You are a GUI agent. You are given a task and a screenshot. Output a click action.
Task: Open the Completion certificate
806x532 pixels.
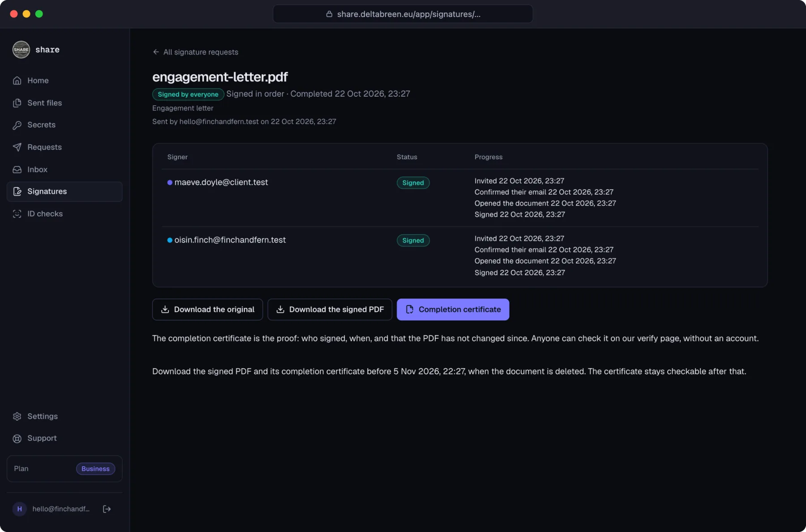click(x=453, y=309)
